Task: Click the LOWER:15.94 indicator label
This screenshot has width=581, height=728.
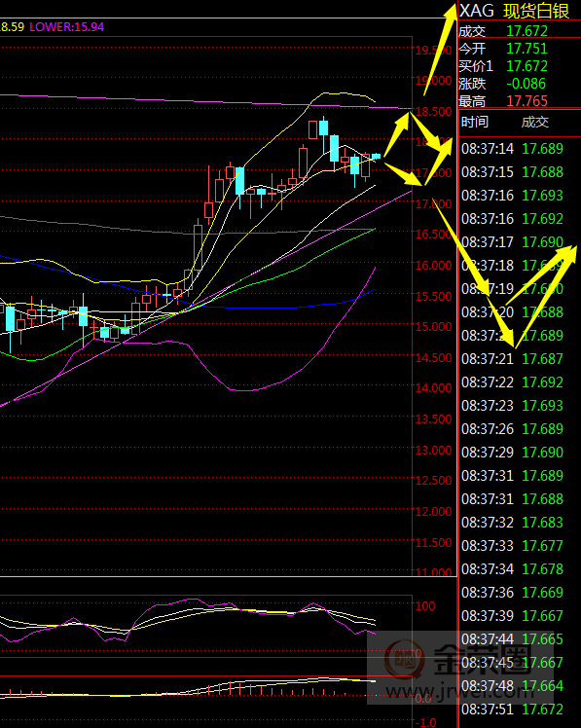Action: pos(67,27)
